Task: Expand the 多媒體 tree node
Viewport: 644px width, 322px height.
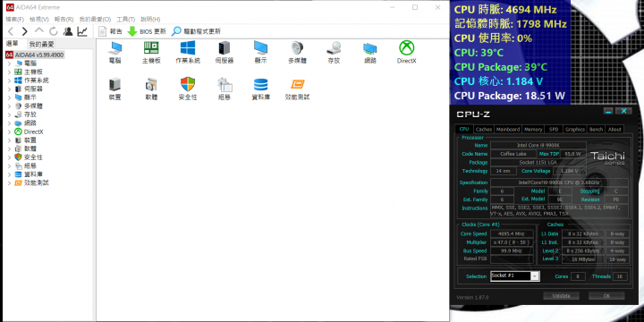Action: coord(10,106)
